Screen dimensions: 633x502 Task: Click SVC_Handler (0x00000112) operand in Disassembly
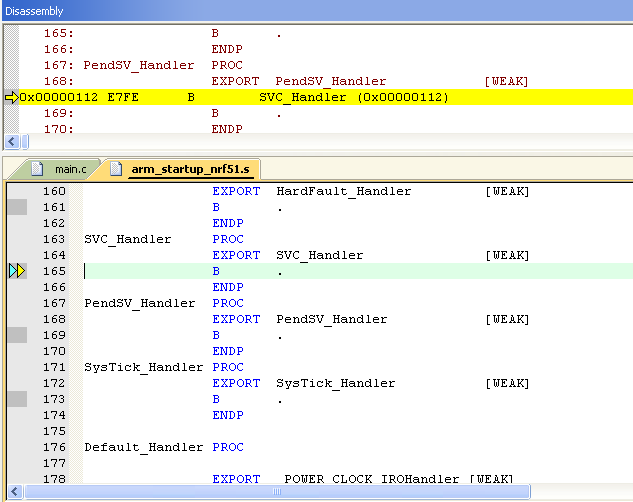coord(354,97)
